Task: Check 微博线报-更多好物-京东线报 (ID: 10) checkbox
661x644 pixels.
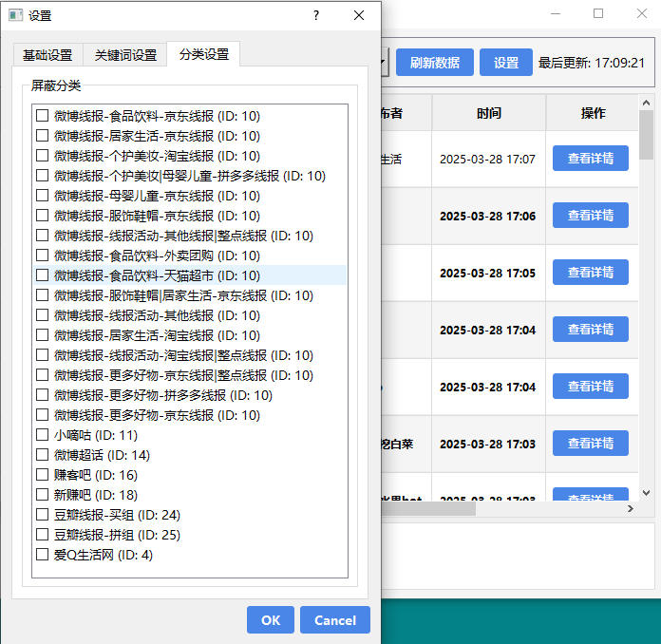Action: pos(42,415)
